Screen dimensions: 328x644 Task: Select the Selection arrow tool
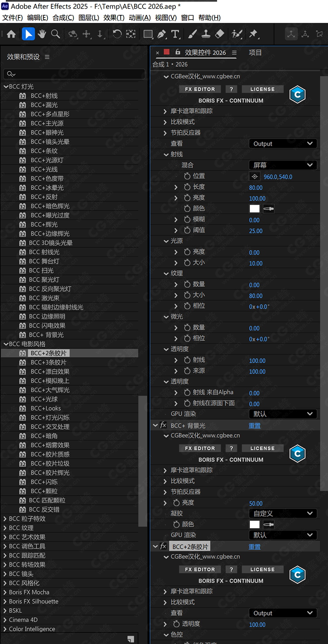click(x=28, y=34)
